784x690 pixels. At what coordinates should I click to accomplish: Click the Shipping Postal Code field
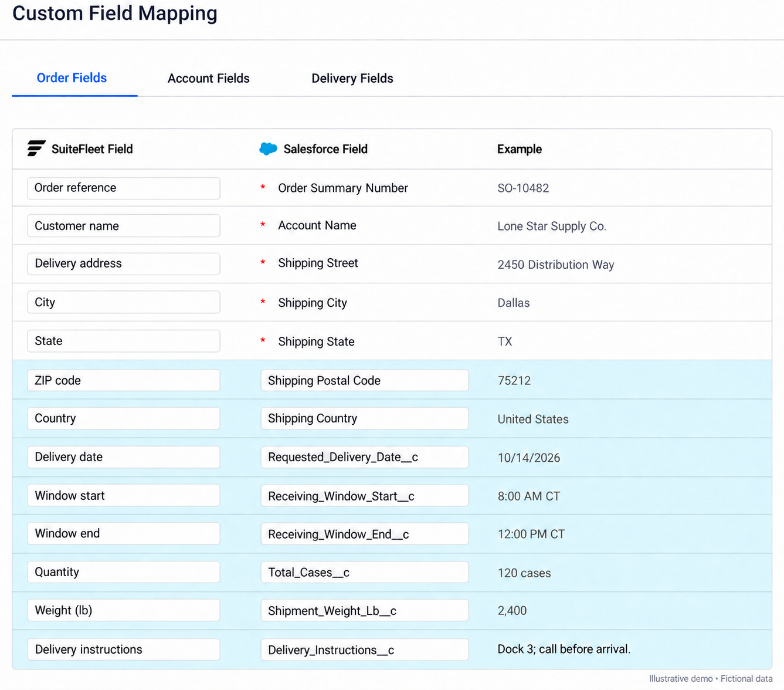click(365, 380)
